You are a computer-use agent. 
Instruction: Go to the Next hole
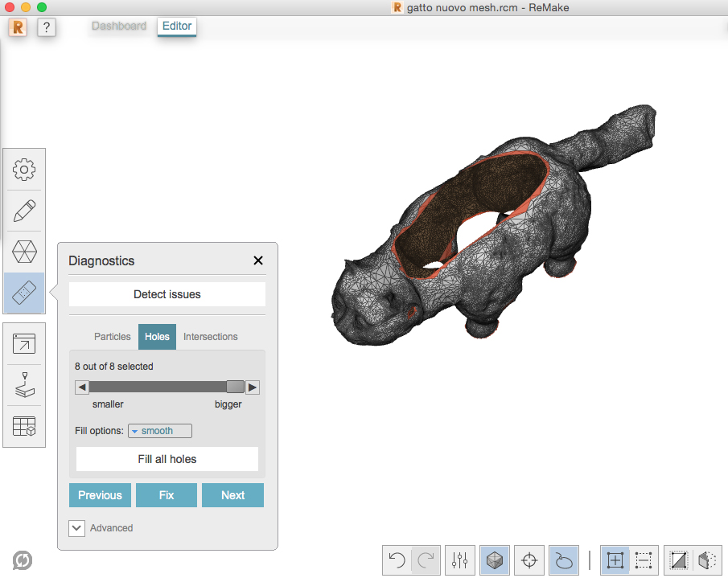tap(232, 495)
